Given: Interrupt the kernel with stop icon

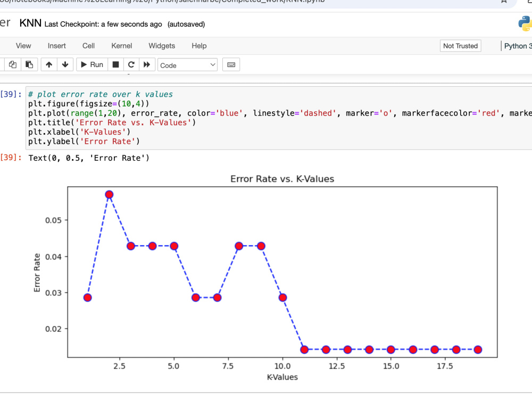Looking at the screenshot, I should [114, 64].
